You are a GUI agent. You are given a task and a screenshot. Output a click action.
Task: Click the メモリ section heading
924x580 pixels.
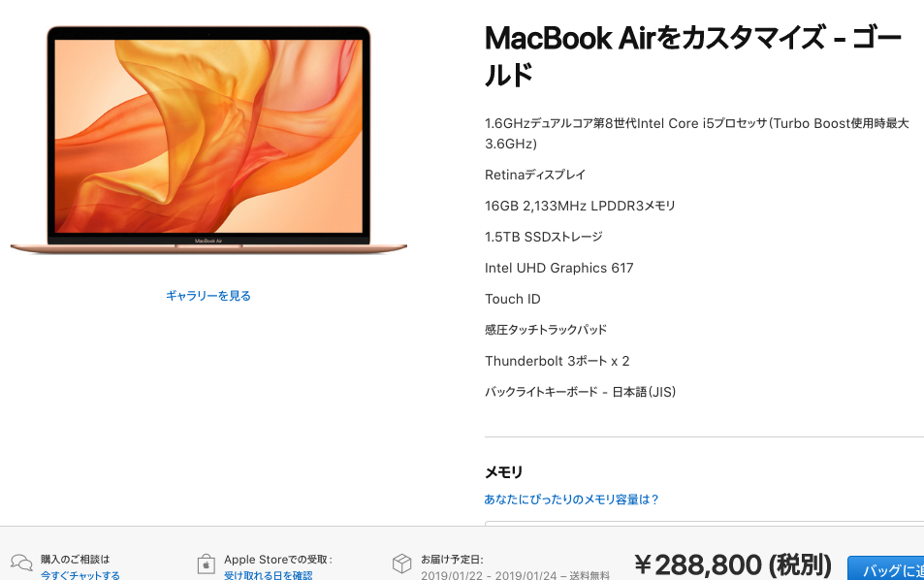504,472
